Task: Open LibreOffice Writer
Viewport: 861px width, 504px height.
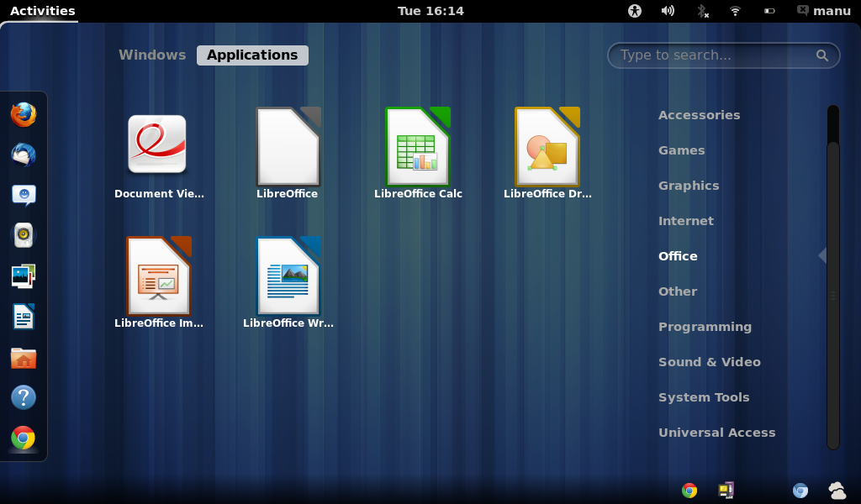Action: (x=288, y=277)
